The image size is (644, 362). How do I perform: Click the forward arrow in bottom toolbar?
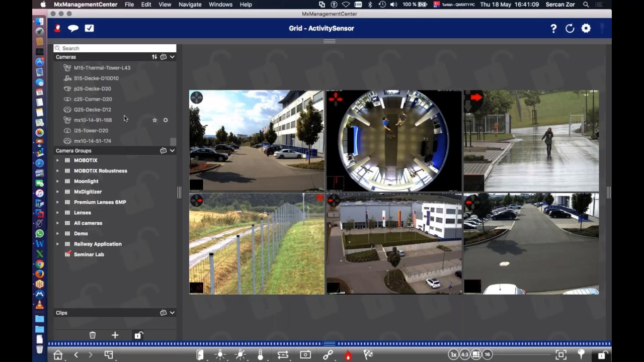tap(91, 355)
